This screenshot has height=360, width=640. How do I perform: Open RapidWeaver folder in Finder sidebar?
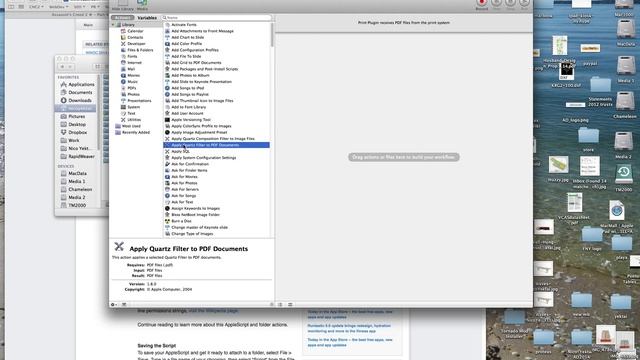pos(81,156)
